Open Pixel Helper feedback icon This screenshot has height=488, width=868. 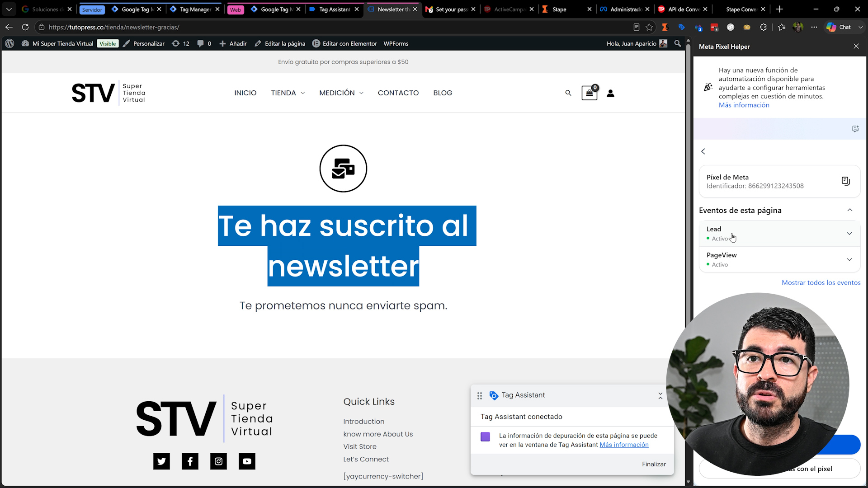coord(855,129)
